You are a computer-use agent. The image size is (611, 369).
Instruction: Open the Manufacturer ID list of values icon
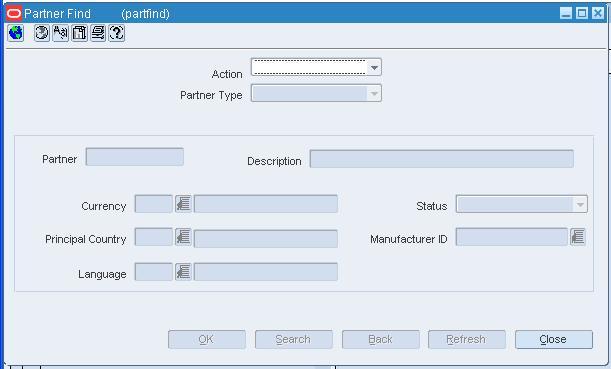[578, 237]
